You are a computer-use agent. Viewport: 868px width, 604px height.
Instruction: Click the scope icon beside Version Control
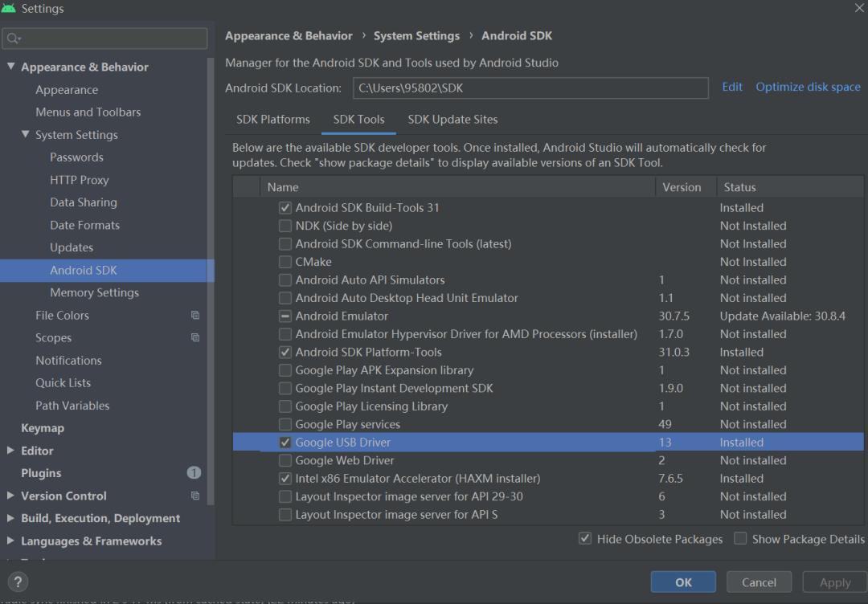pos(194,496)
